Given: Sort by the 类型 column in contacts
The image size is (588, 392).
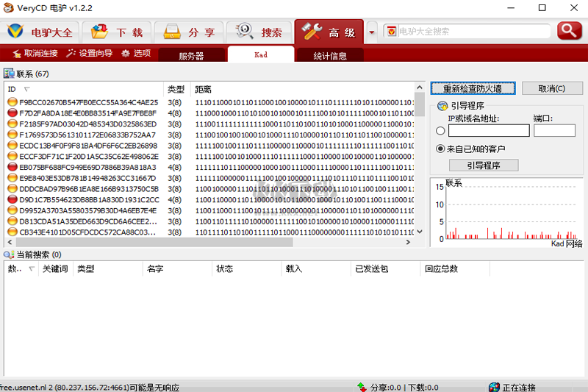Looking at the screenshot, I should click(x=177, y=89).
